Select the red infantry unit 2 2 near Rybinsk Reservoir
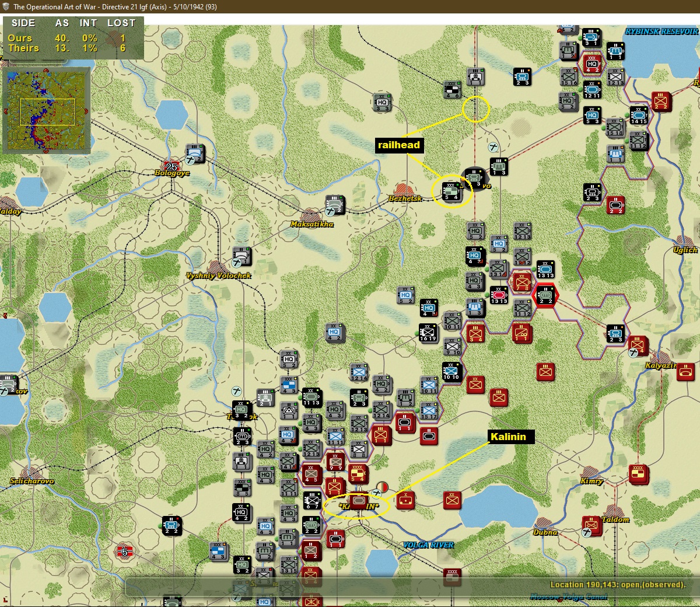 tap(661, 102)
